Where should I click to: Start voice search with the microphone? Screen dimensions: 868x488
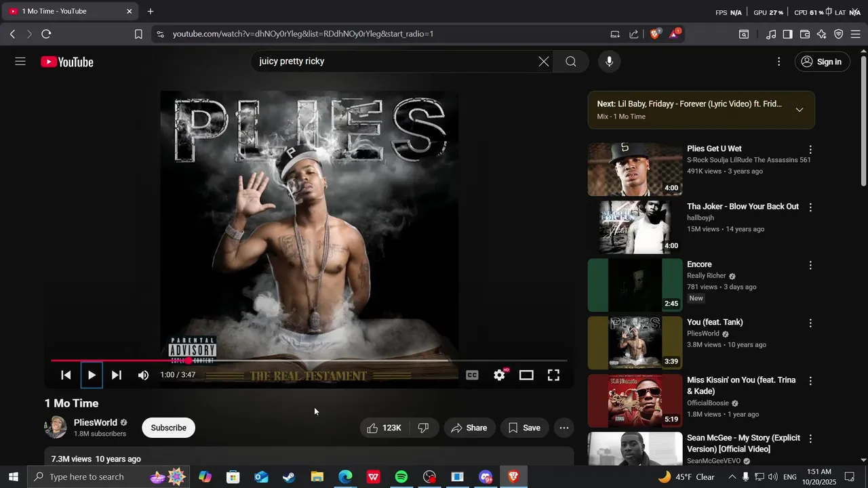(609, 62)
